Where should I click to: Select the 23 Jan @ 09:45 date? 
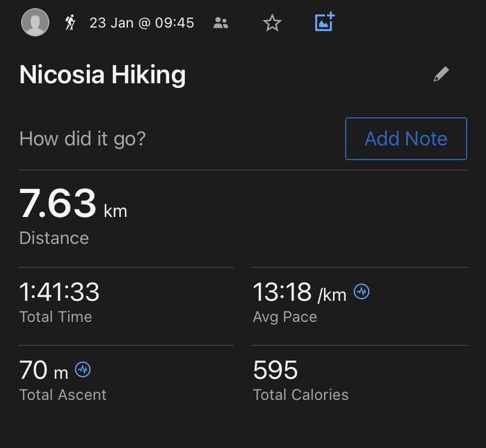click(x=142, y=23)
